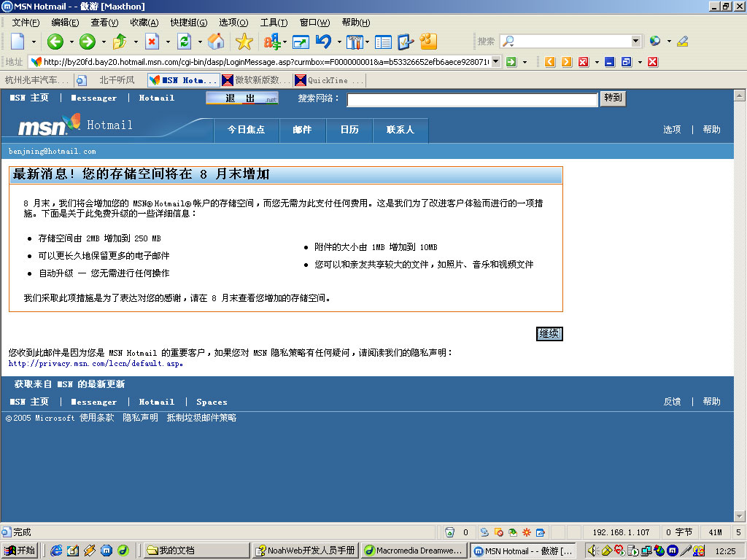Click the 开始 Start button

[x=20, y=551]
